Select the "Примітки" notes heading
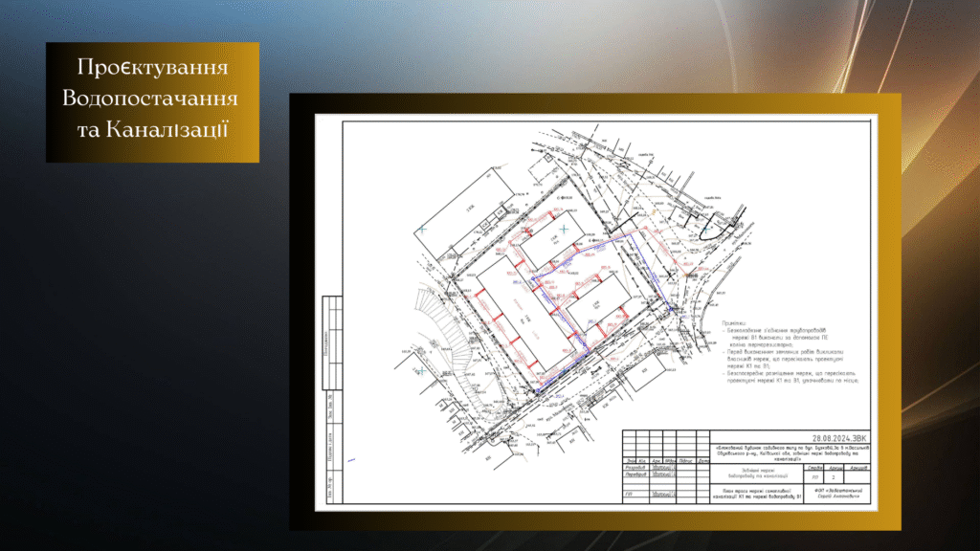Screen dimensions: 980x551 pos(733,323)
